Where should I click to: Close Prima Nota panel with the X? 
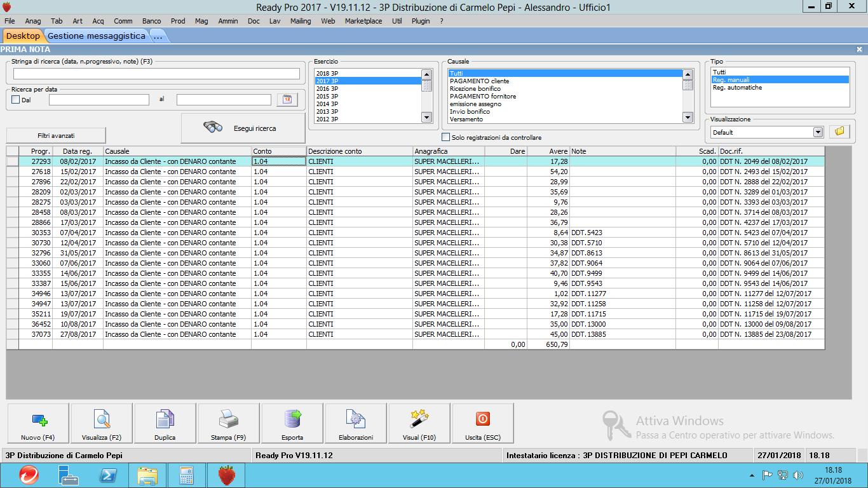[859, 50]
